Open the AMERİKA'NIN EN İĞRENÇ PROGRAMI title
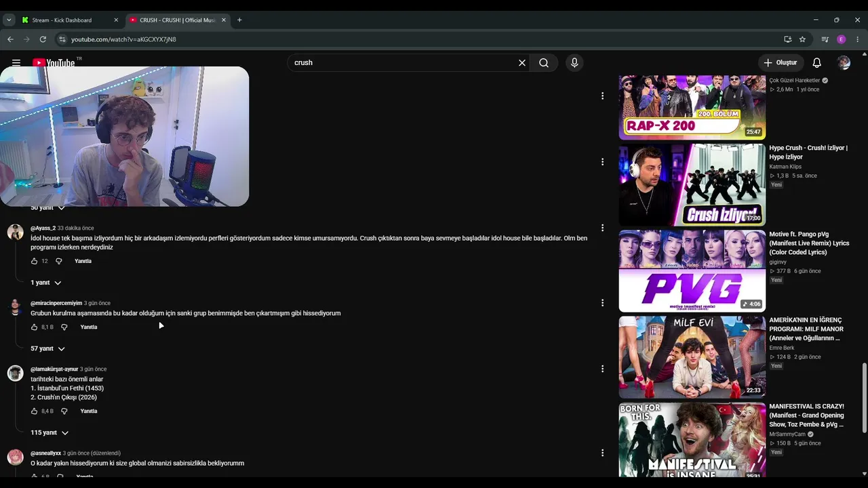This screenshot has height=488, width=868. pyautogui.click(x=806, y=329)
